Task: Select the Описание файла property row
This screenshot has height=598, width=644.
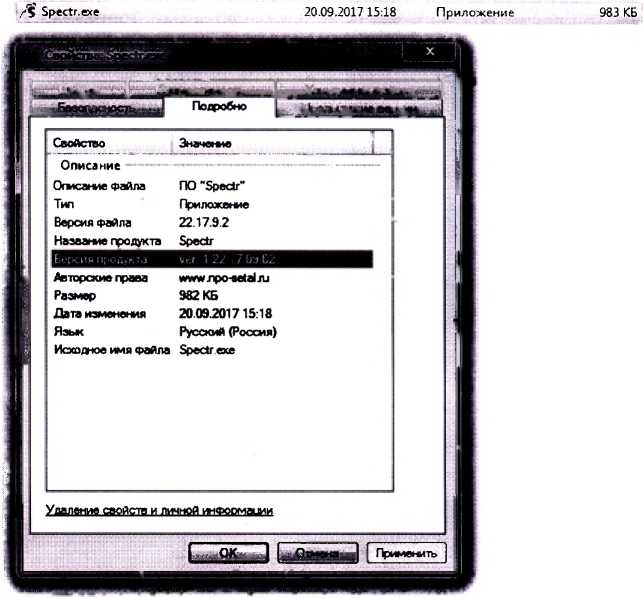Action: pos(212,186)
